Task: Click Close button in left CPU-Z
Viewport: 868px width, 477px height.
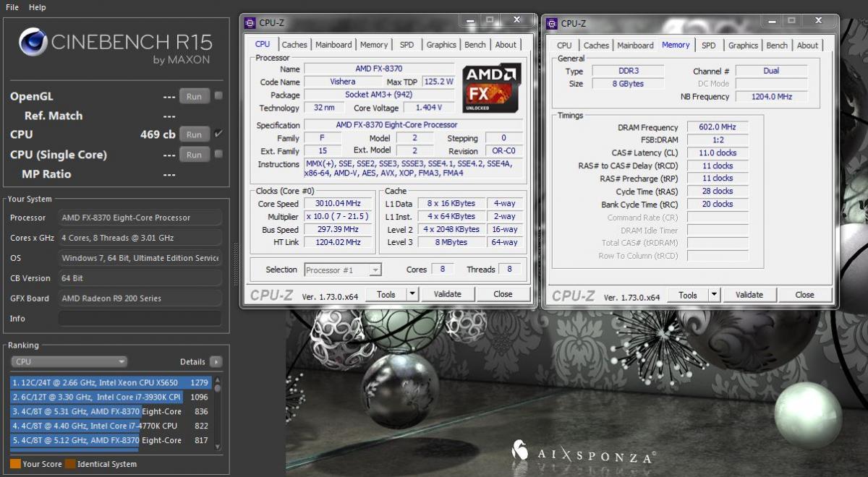Action: 503,294
